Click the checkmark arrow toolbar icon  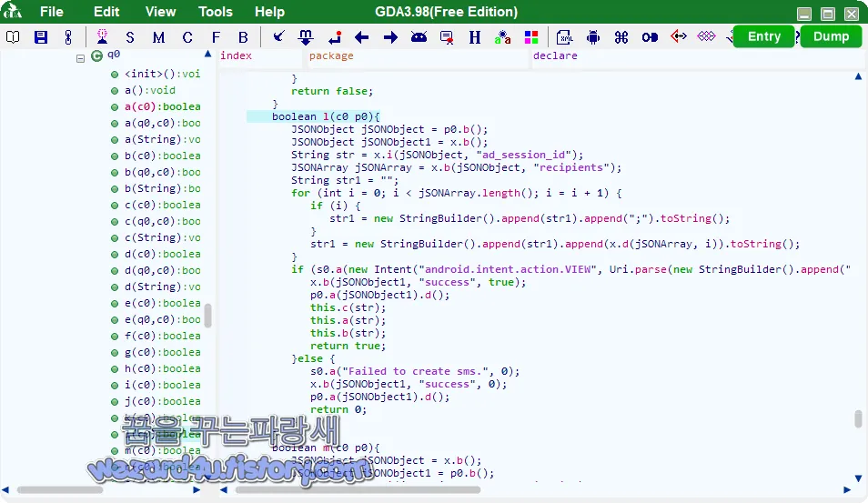coord(278,37)
